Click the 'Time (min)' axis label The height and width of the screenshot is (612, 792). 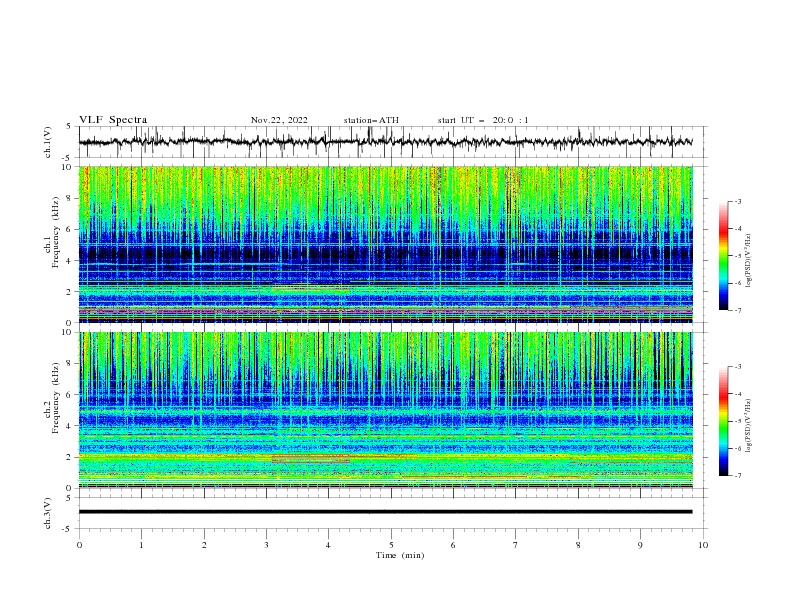(x=400, y=555)
